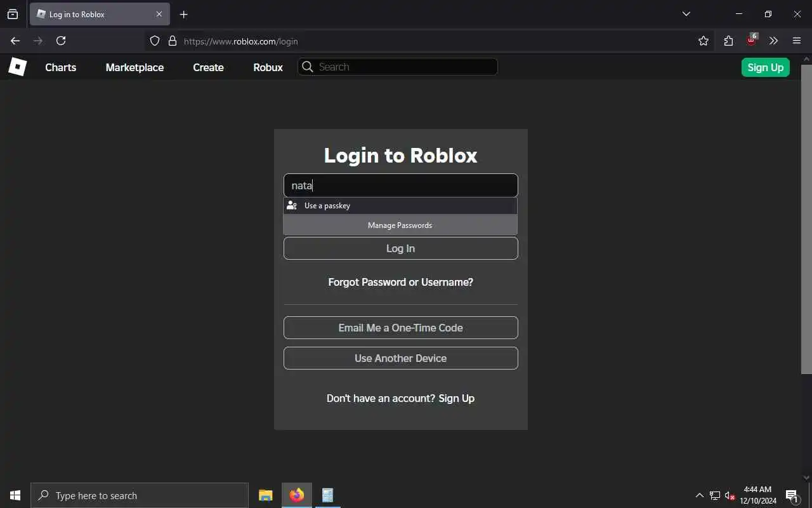Open the notepad app in taskbar

pyautogui.click(x=327, y=495)
